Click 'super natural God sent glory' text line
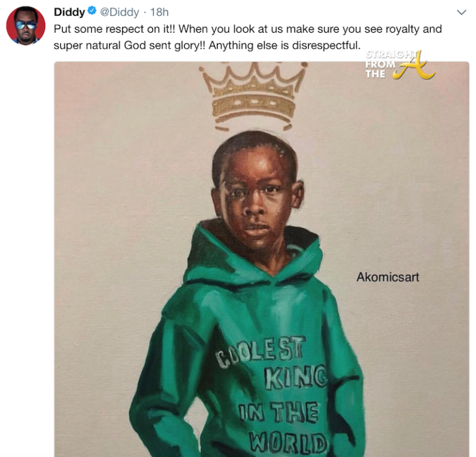The height and width of the screenshot is (457, 476). point(130,45)
